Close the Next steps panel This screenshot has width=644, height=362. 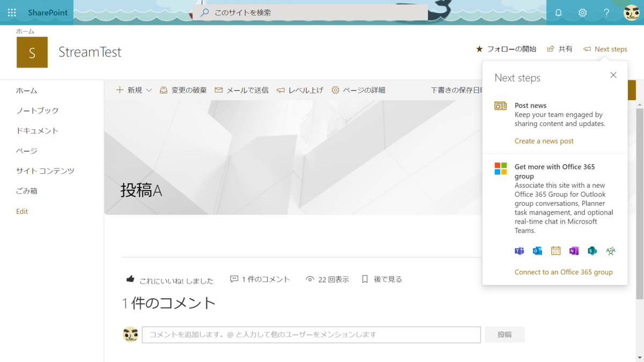(x=613, y=75)
